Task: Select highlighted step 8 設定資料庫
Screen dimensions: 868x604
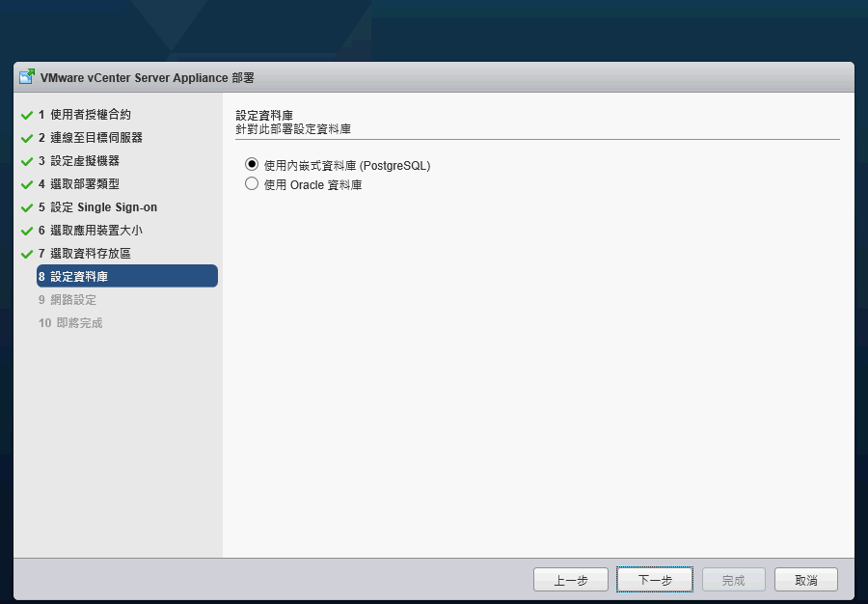Action: 127,276
